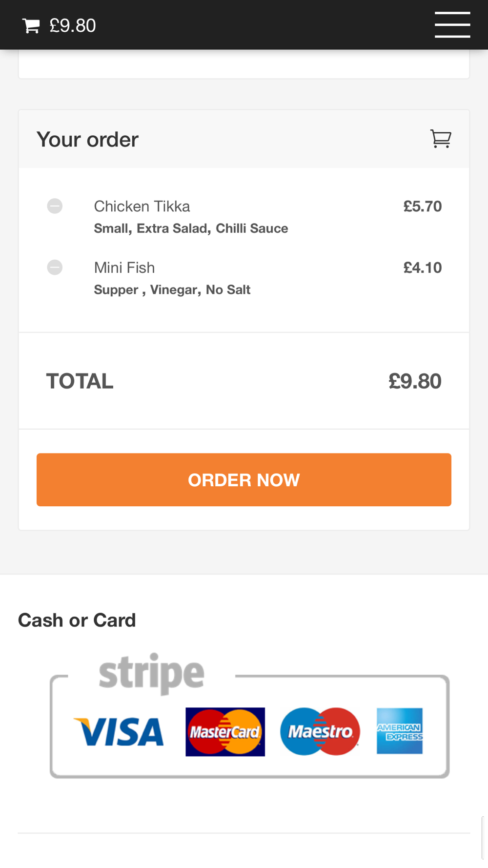Click the cart outline icon beside Your order
Image resolution: width=488 pixels, height=868 pixels.
pos(441,139)
